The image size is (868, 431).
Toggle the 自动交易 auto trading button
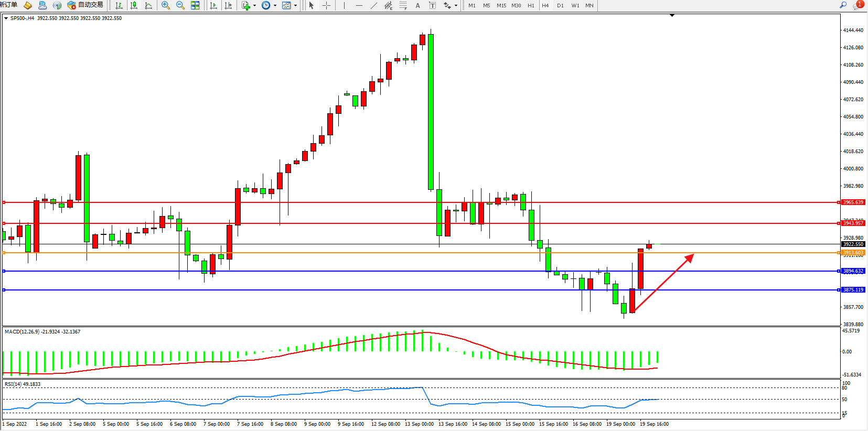coord(85,5)
